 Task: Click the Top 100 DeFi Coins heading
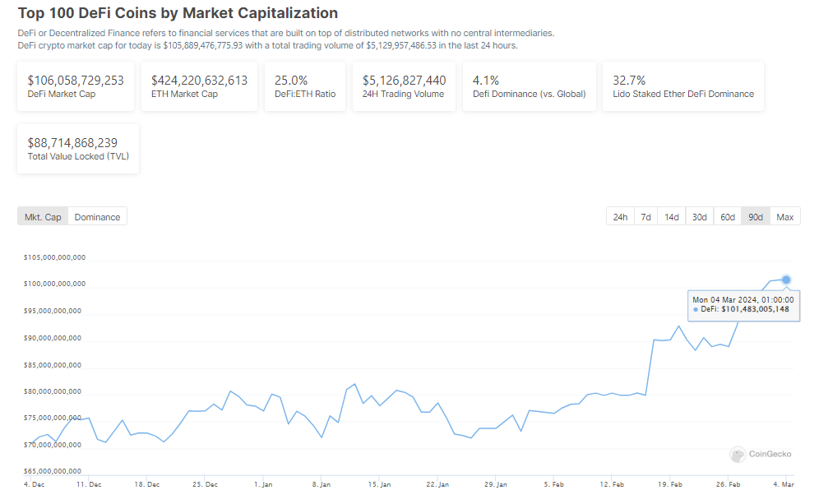point(178,13)
